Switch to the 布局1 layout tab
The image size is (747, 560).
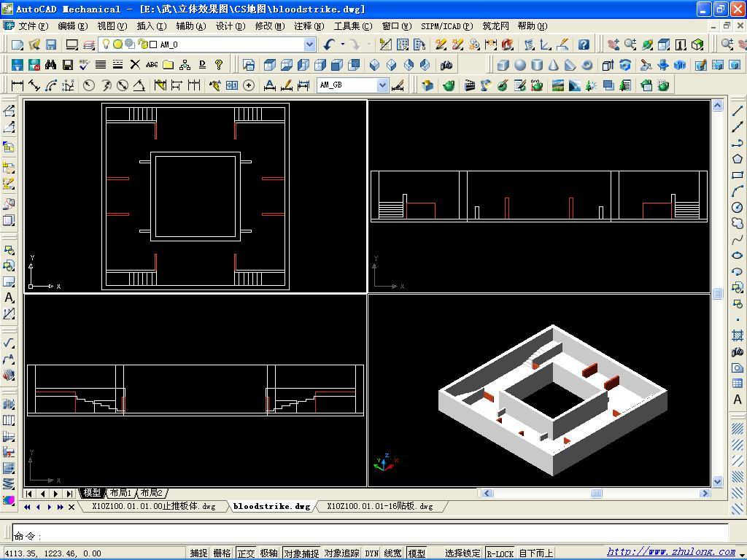(120, 493)
